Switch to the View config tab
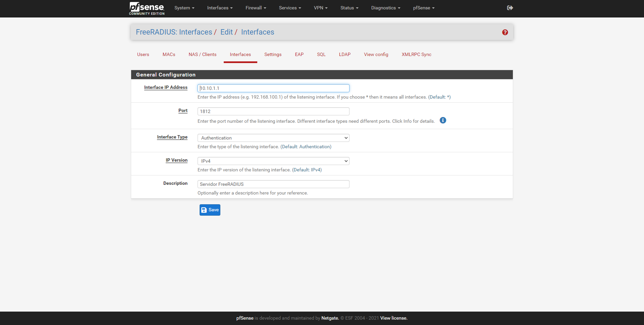This screenshot has height=325, width=644. click(376, 54)
